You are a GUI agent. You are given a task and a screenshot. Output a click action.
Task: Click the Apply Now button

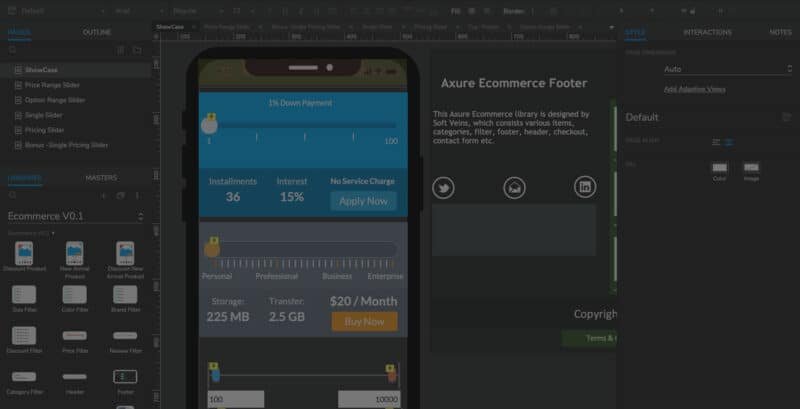click(x=363, y=201)
